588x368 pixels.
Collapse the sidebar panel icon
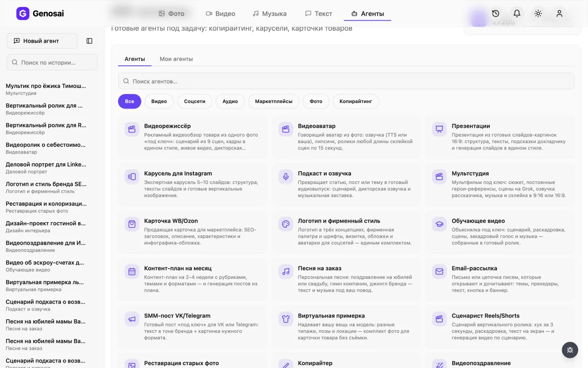click(90, 41)
